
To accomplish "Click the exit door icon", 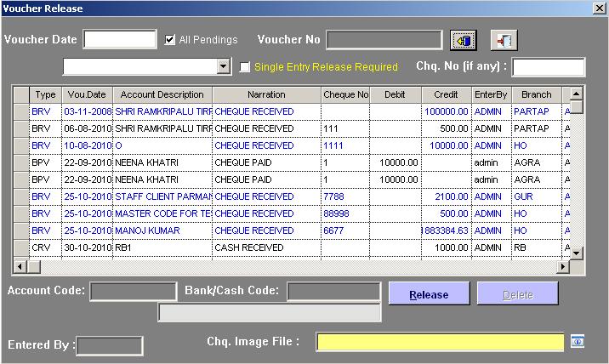I will pos(504,40).
